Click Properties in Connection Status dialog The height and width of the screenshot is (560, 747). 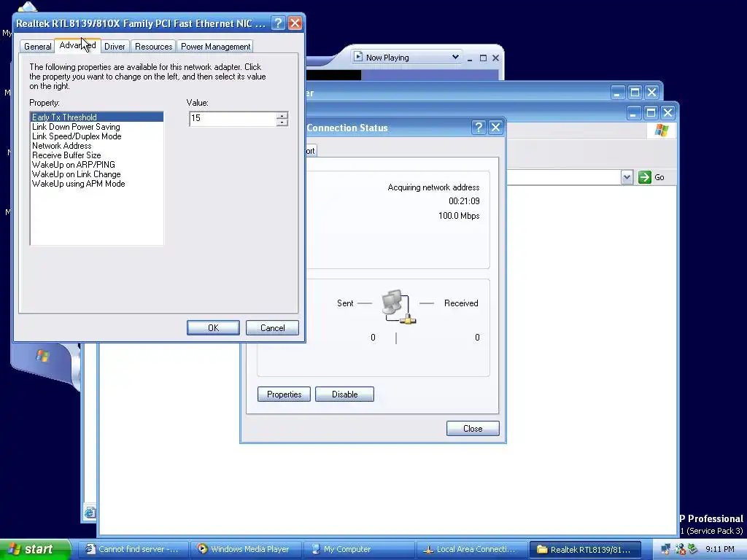pos(284,394)
